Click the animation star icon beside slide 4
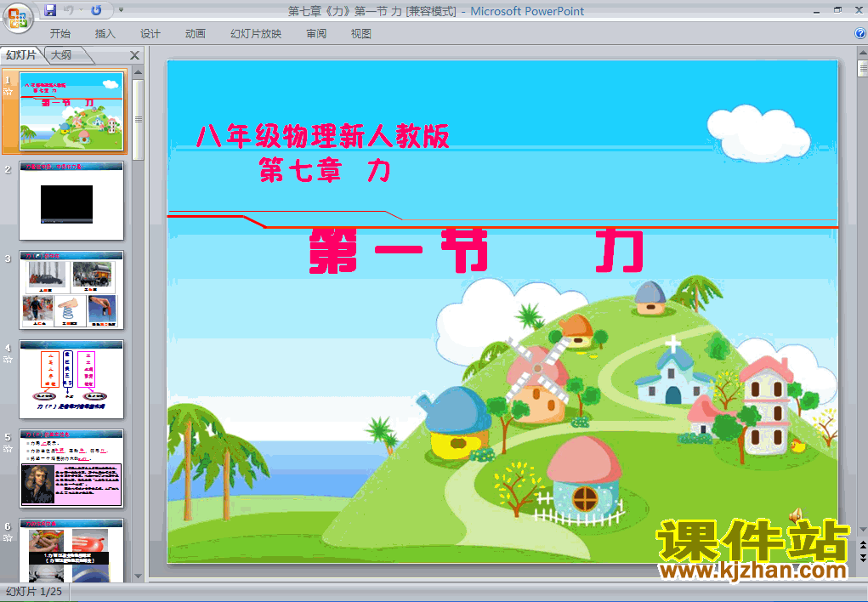Screen dimensions: 868x602 pos(8,360)
